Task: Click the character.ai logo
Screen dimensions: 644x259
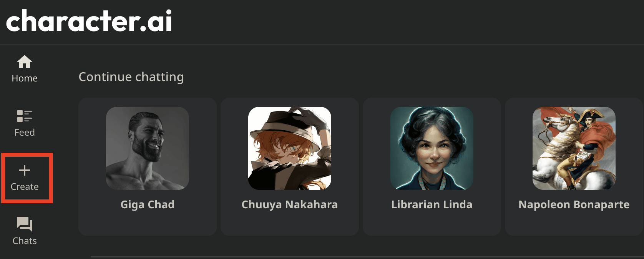Action: coord(89,21)
